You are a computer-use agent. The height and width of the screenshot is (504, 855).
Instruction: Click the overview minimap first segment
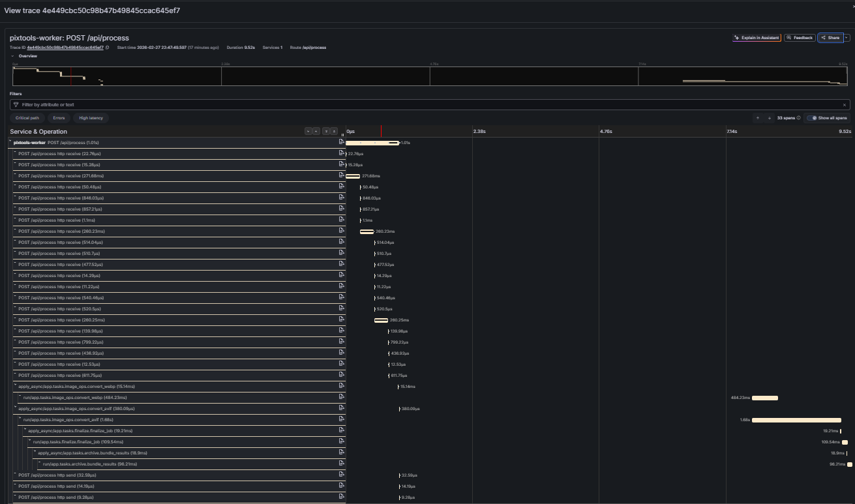point(117,76)
